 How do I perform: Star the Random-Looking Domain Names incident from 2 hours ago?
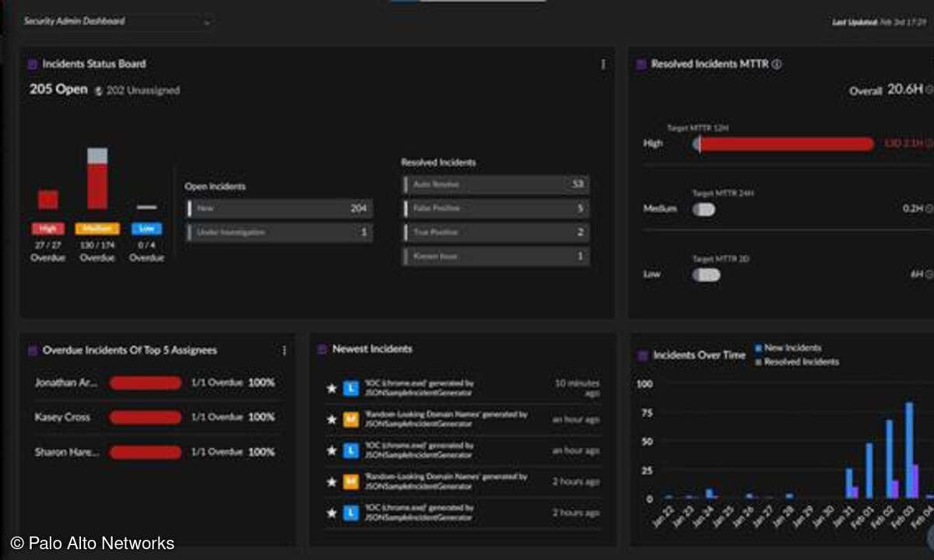(332, 481)
